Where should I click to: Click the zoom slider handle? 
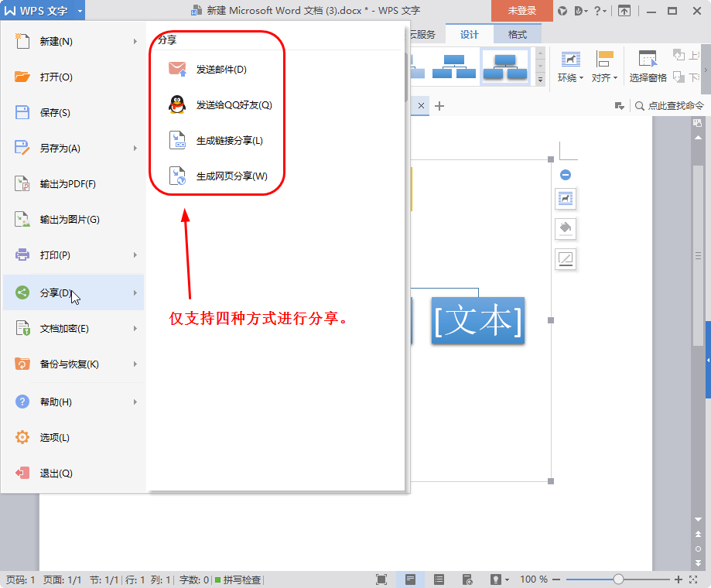(618, 579)
